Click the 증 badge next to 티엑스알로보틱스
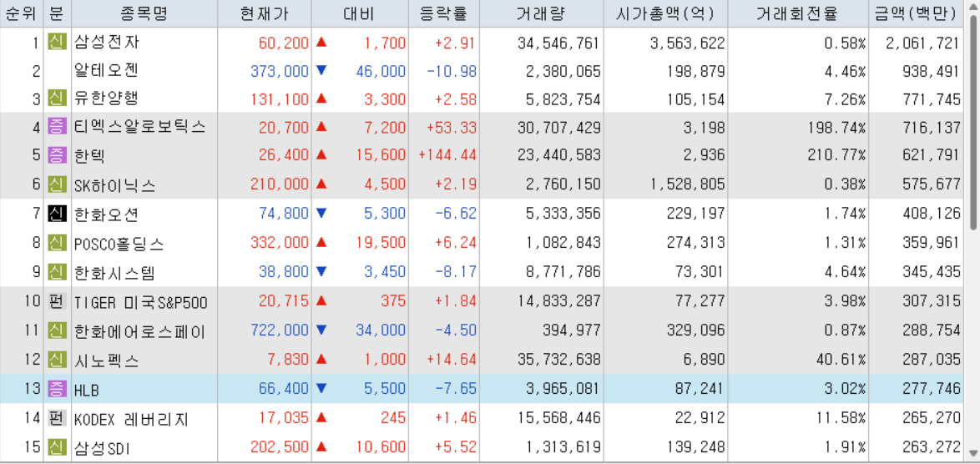The height and width of the screenshot is (464, 980). click(58, 127)
